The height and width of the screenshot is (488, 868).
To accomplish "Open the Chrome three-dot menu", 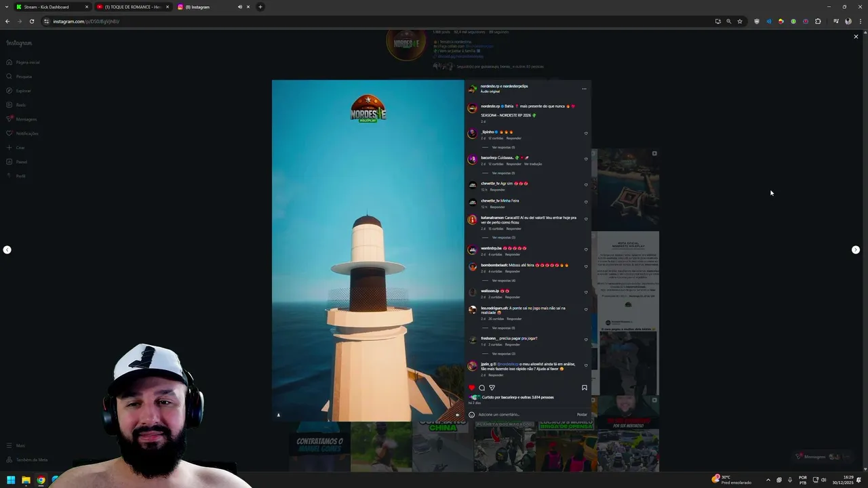I will pyautogui.click(x=861, y=21).
